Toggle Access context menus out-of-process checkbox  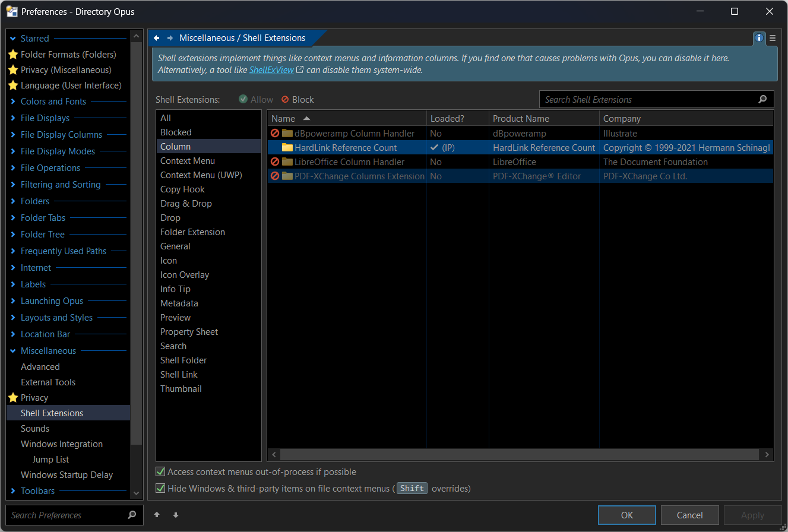click(x=160, y=472)
